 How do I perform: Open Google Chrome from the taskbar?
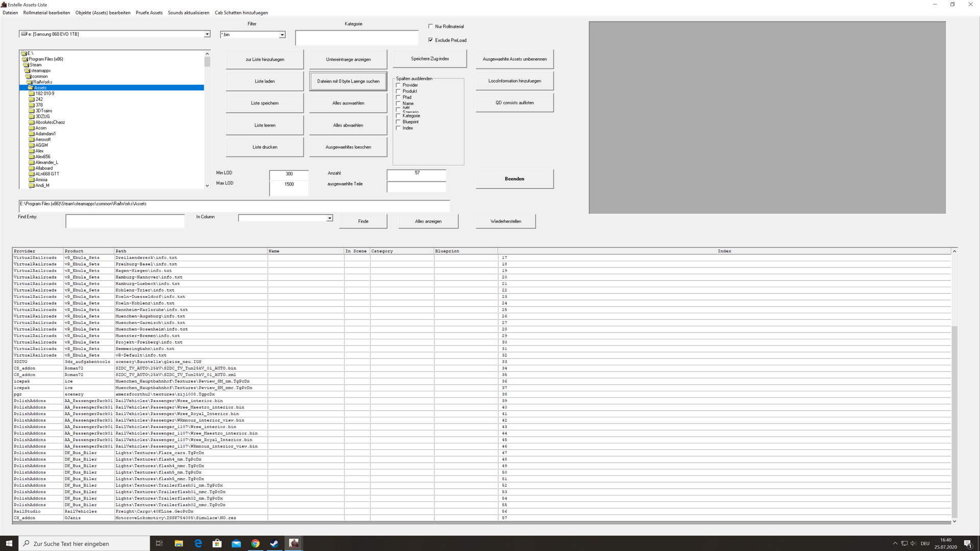pyautogui.click(x=255, y=543)
